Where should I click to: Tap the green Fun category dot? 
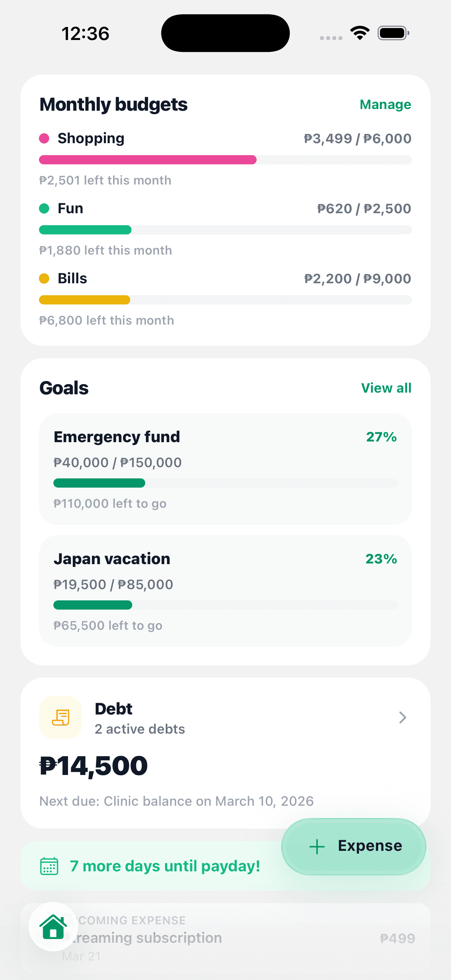[x=44, y=208]
